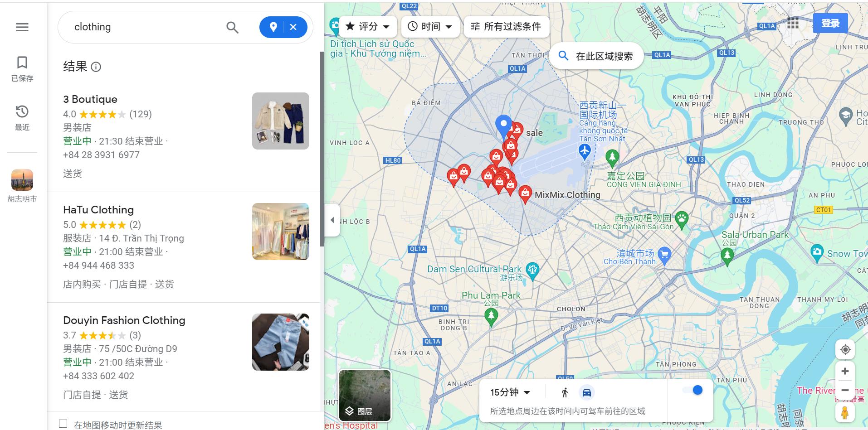Image resolution: width=868 pixels, height=430 pixels.
Task: Clear the search with the X icon
Action: click(294, 27)
